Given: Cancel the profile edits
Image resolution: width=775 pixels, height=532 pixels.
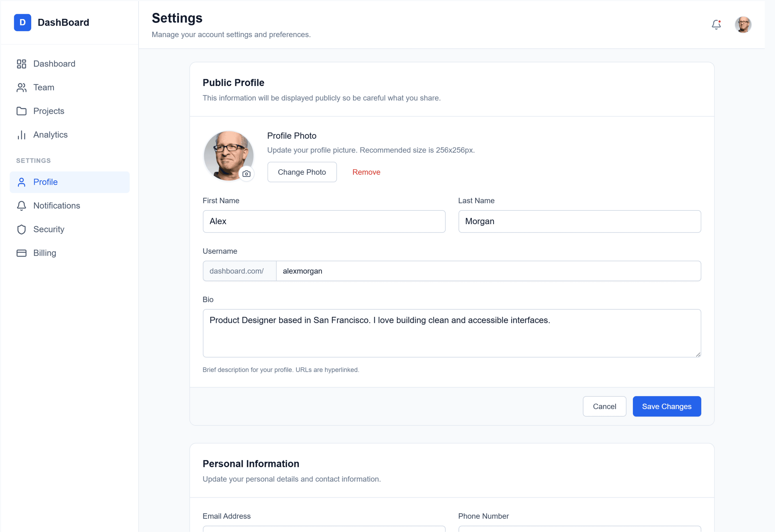Looking at the screenshot, I should (x=604, y=406).
